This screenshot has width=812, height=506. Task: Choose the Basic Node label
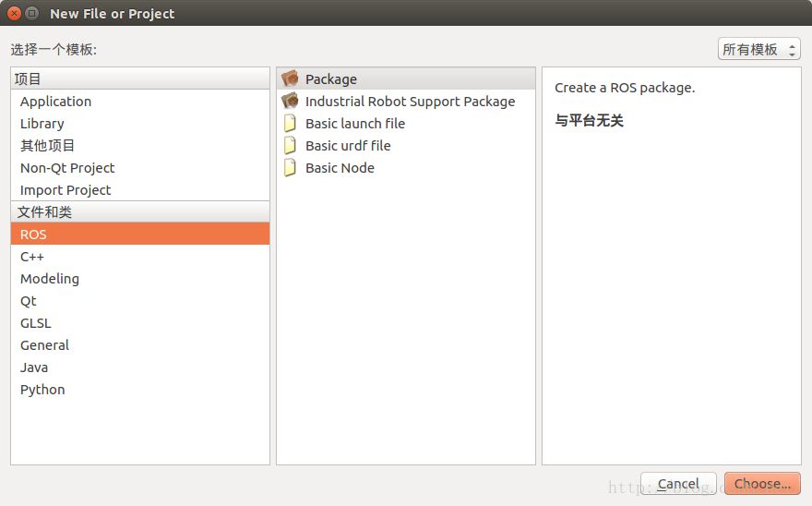[340, 168]
